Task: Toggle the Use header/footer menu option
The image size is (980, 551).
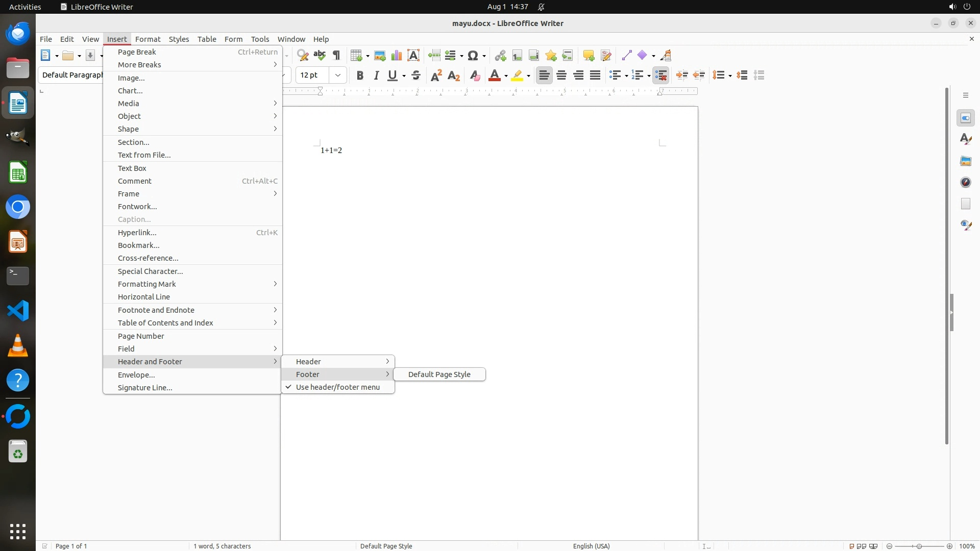Action: coord(338,387)
